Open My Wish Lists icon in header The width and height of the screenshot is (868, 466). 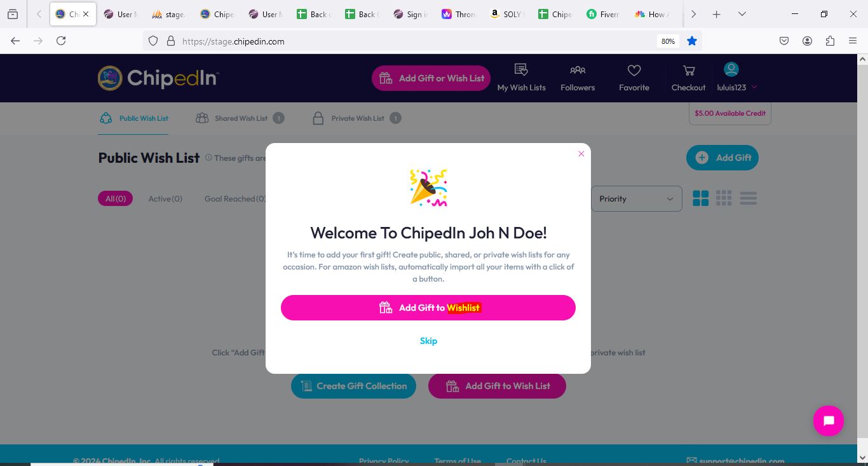(521, 70)
